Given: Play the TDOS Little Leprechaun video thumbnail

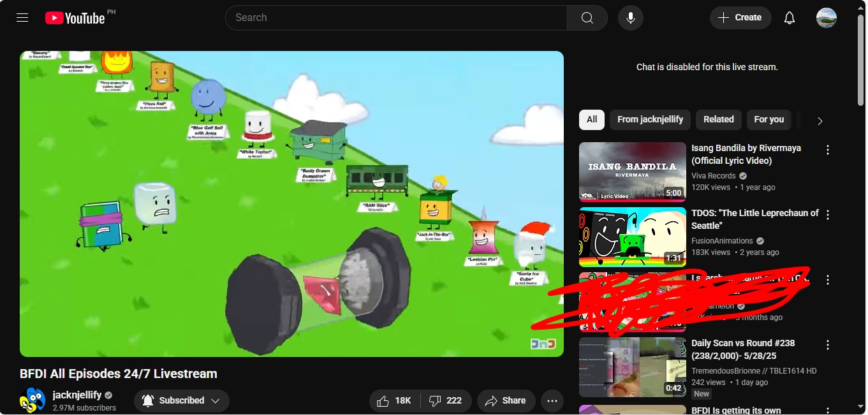Looking at the screenshot, I should 632,237.
